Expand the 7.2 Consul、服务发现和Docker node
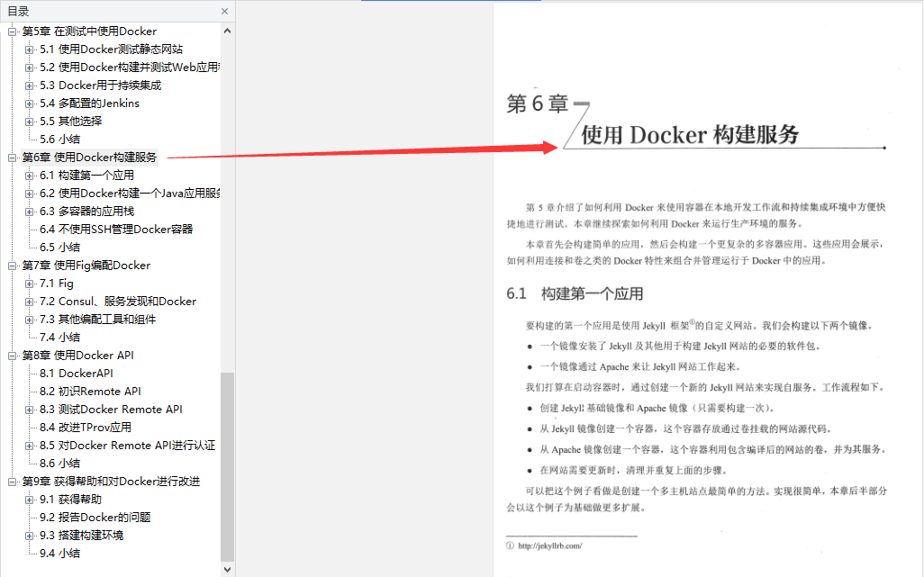The width and height of the screenshot is (924, 577). point(29,302)
